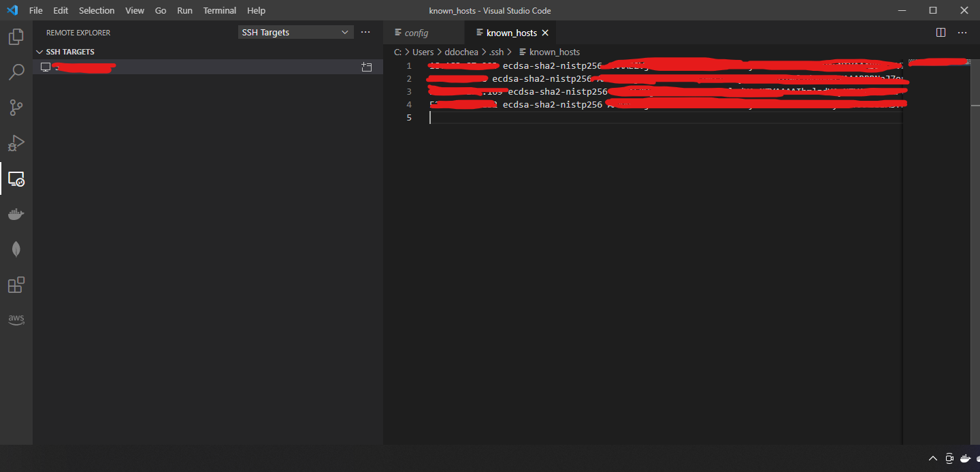
Task: Open the Source Control view
Action: (x=16, y=107)
